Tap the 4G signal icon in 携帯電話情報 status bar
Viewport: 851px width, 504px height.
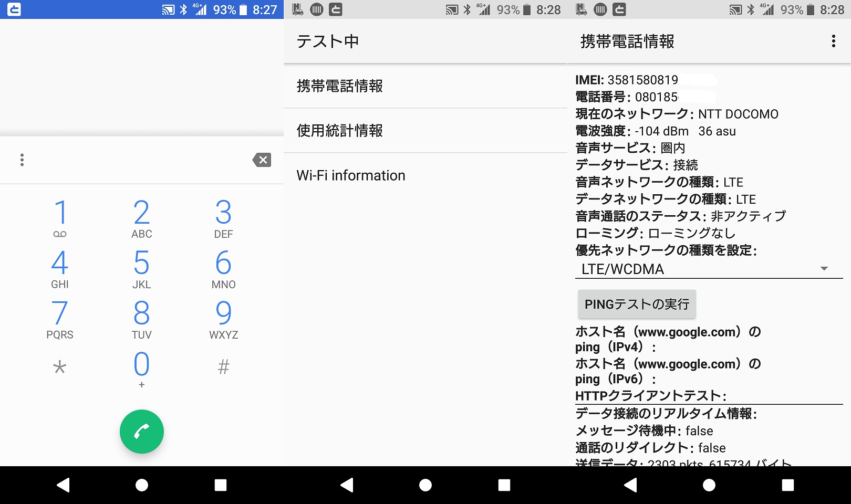pos(767,9)
